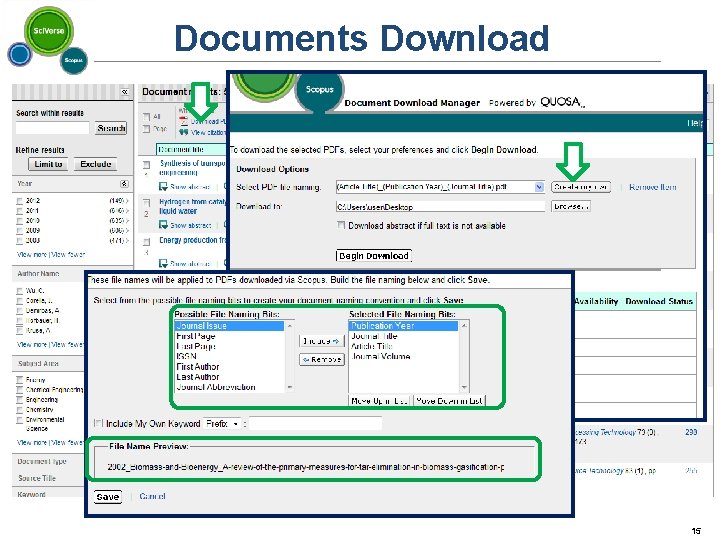Image resolution: width=720 pixels, height=540 pixels.
Task: Click the Help link in Download Manager
Action: pyautogui.click(x=695, y=124)
